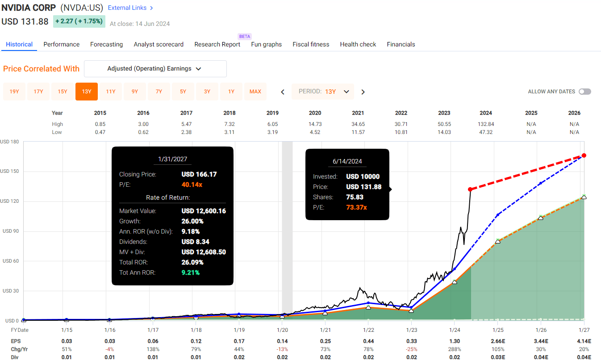Select the 15Y time range button

(x=63, y=92)
